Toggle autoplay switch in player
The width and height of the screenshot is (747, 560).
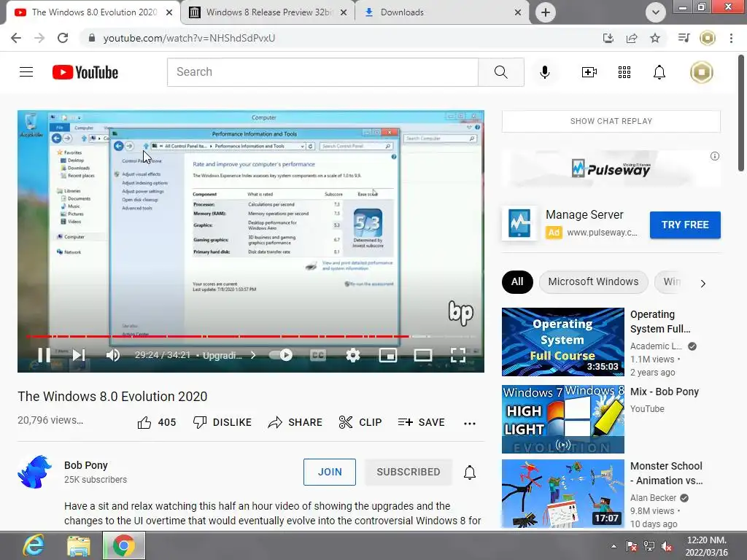point(281,355)
